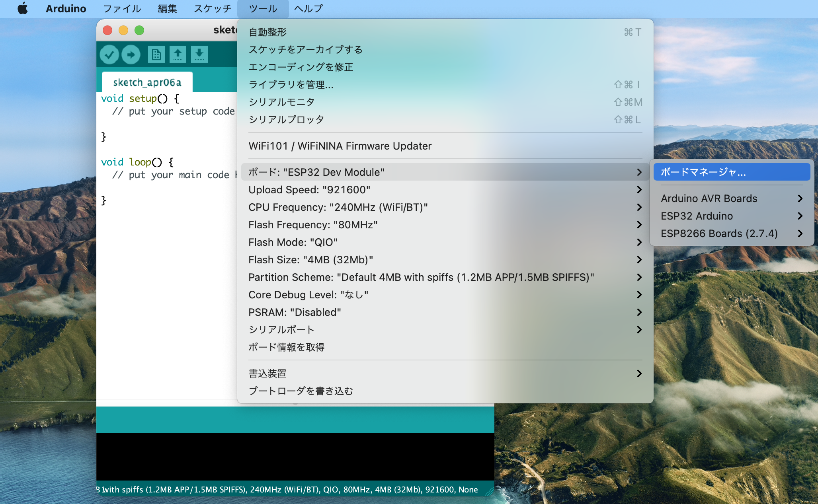The image size is (818, 504).
Task: Open ライブラリを管理...
Action: [x=445, y=84]
